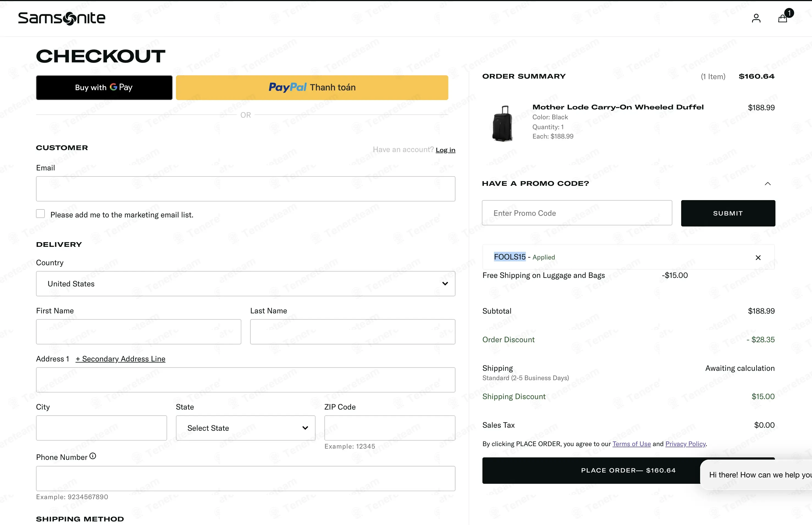Click the Mother Lode Carry-On Wheeled Duffel title
This screenshot has width=812, height=525.
[618, 107]
